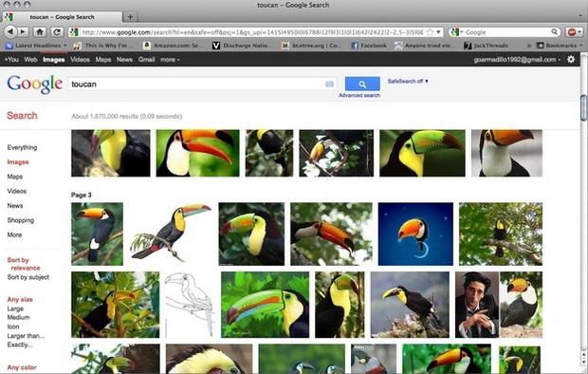The image size is (588, 374).
Task: Switch to Web in the Google bar
Action: tap(30, 60)
